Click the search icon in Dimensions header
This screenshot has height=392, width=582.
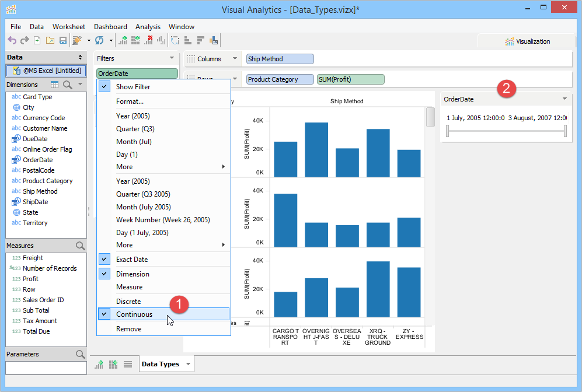(68, 85)
